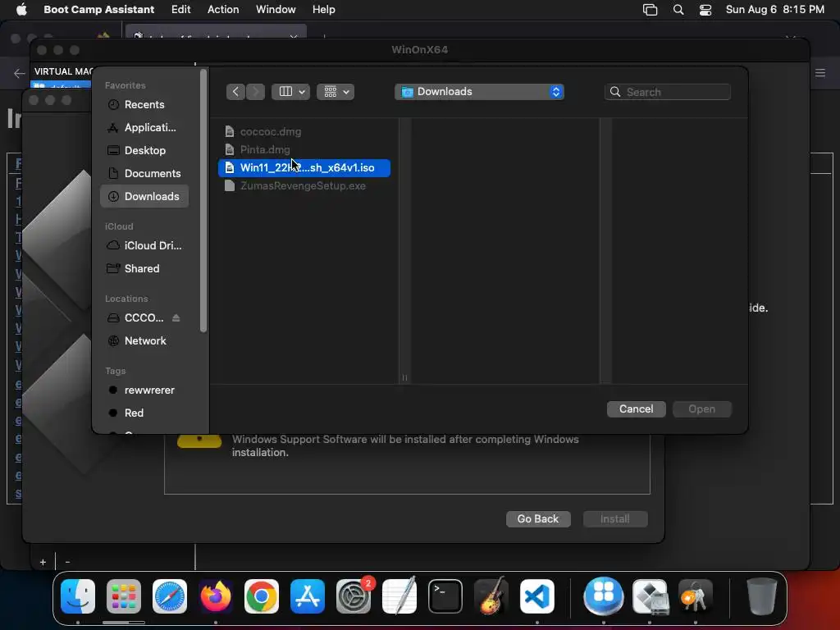Click Install in Boot Camp Assistant
This screenshot has height=630, width=840.
point(615,518)
